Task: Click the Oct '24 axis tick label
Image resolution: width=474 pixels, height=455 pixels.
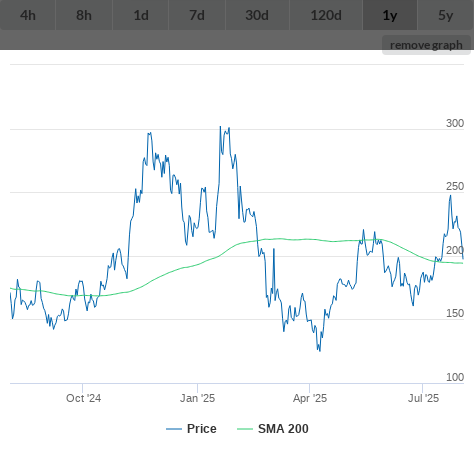Action: tap(83, 398)
